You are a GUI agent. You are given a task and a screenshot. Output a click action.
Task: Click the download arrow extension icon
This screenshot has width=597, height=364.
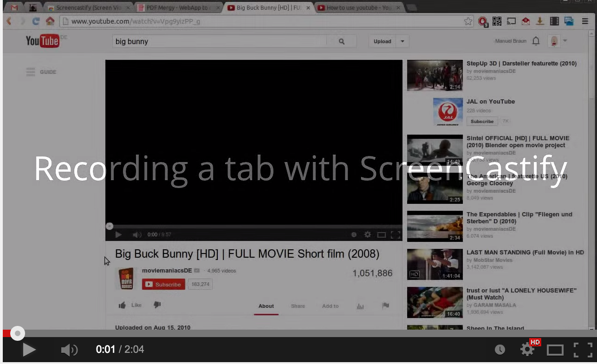[540, 21]
